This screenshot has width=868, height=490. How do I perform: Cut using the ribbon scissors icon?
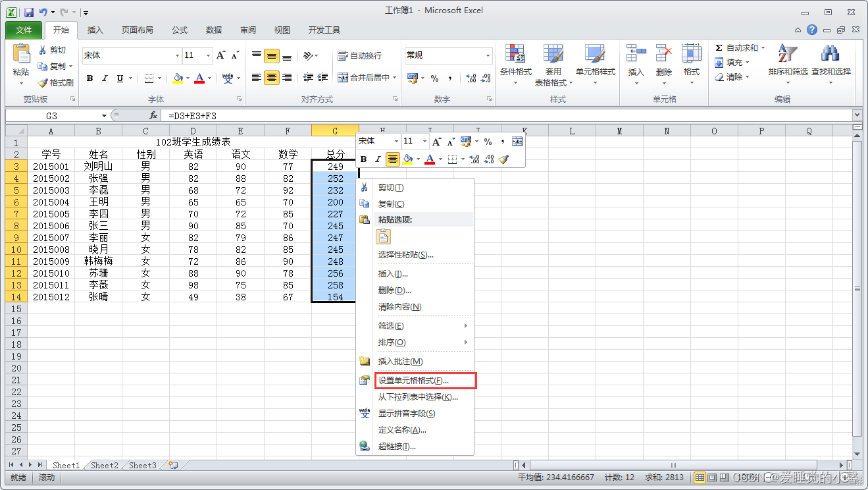point(43,50)
